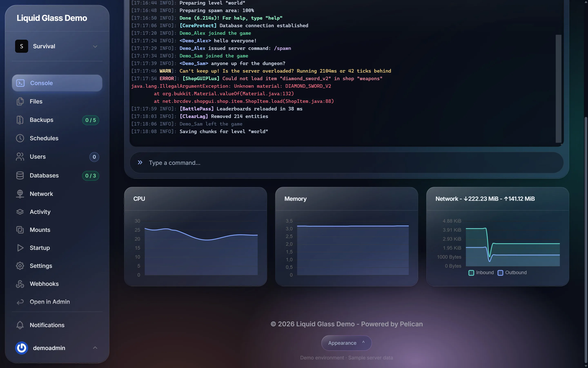Click the Backups archive icon
The width and height of the screenshot is (588, 368).
20,120
